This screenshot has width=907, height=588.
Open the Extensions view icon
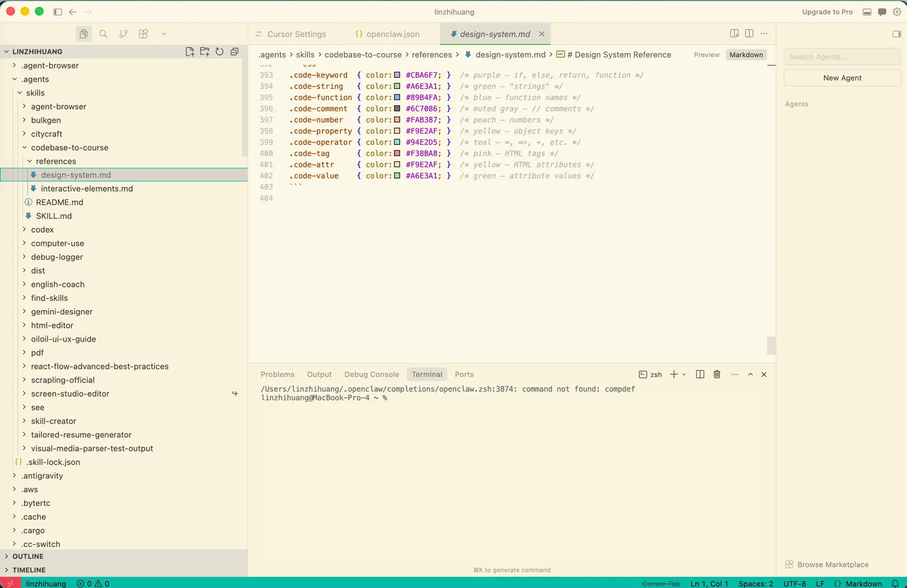coord(143,34)
